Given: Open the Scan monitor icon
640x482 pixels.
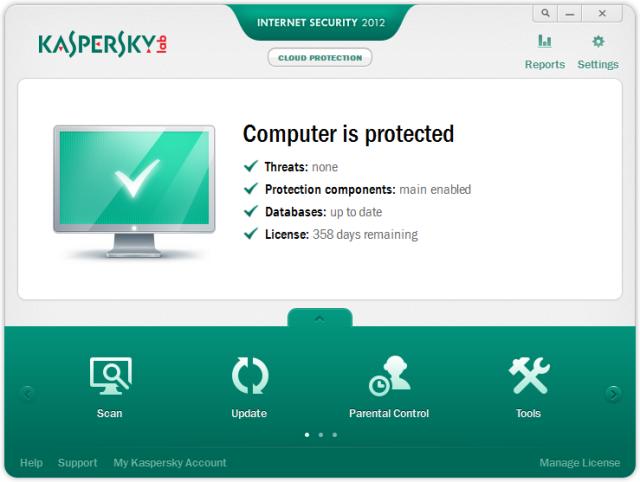Looking at the screenshot, I should (x=111, y=376).
